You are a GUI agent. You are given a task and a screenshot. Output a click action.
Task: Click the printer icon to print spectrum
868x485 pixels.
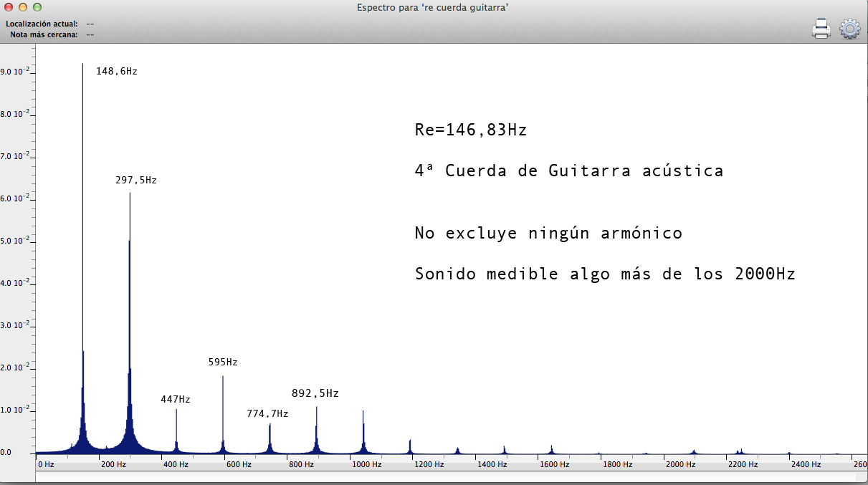pyautogui.click(x=821, y=28)
